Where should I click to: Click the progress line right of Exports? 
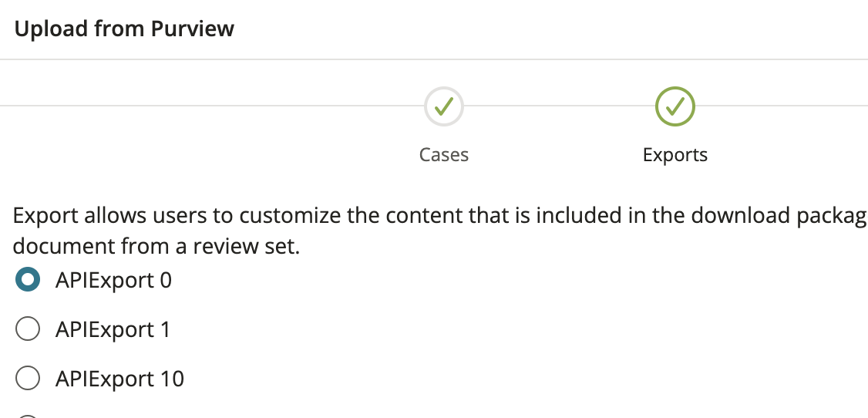[x=782, y=106]
